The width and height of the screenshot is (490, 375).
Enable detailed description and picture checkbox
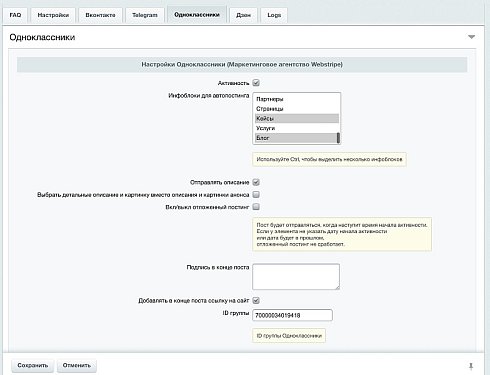(256, 194)
